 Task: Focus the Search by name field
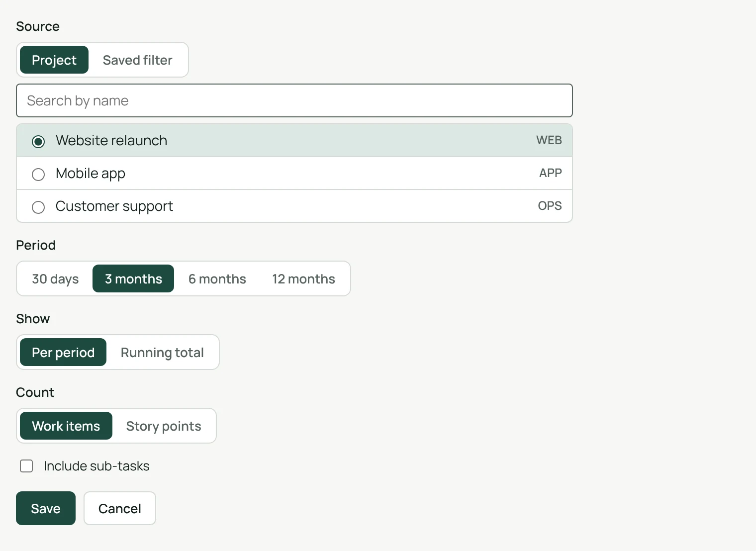[294, 100]
